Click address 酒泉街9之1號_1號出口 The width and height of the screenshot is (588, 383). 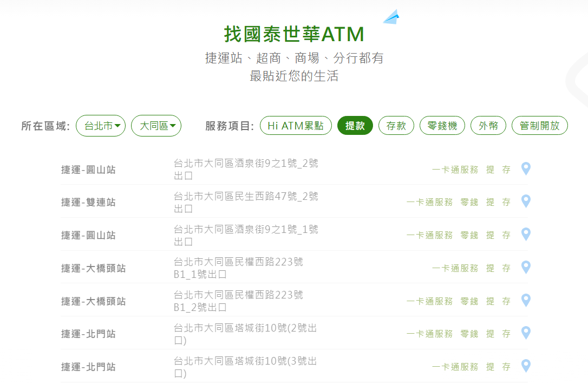pos(246,235)
